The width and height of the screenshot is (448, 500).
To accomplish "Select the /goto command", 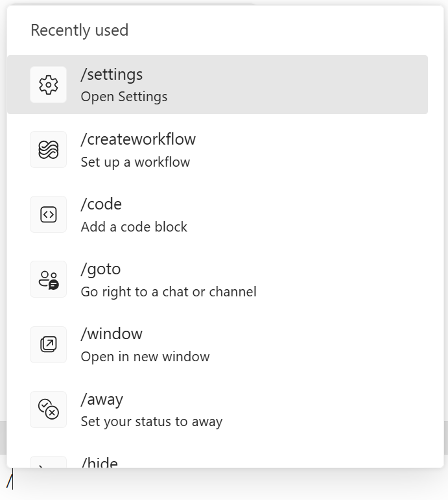I will [x=100, y=269].
